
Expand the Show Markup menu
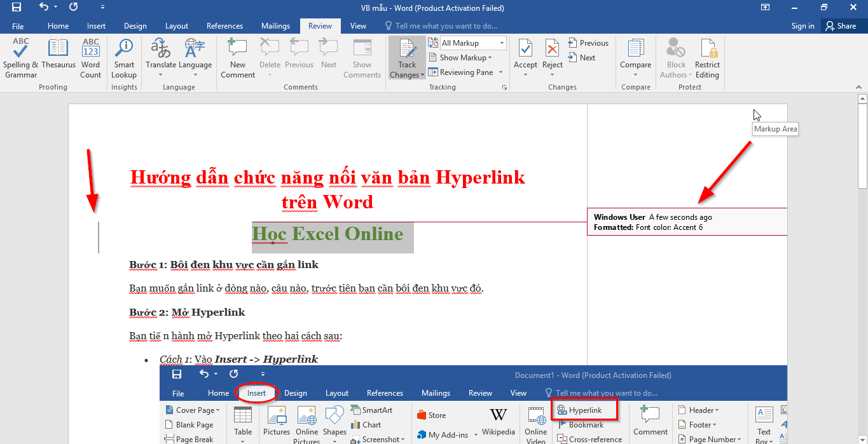[465, 58]
